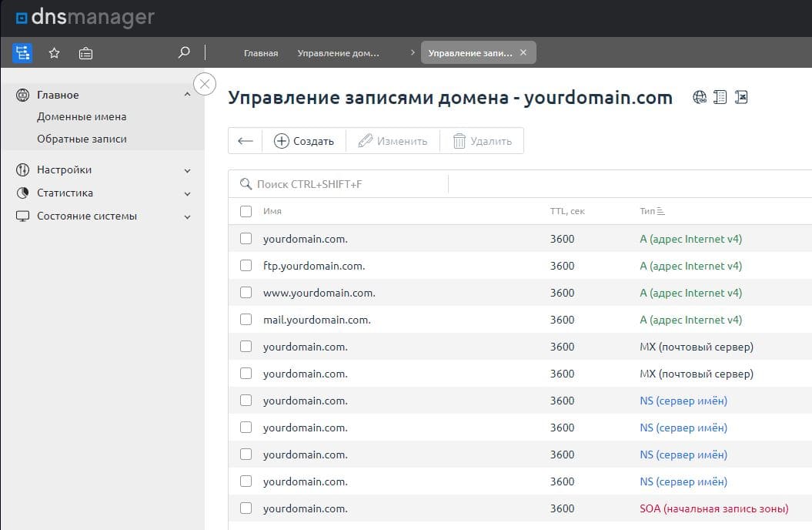
Task: Click the magnifier search icon in top bar
Action: click(x=184, y=52)
